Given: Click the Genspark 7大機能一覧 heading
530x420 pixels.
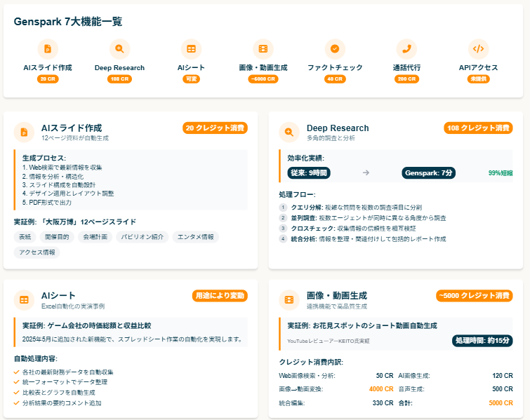Looking at the screenshot, I should (68, 22).
